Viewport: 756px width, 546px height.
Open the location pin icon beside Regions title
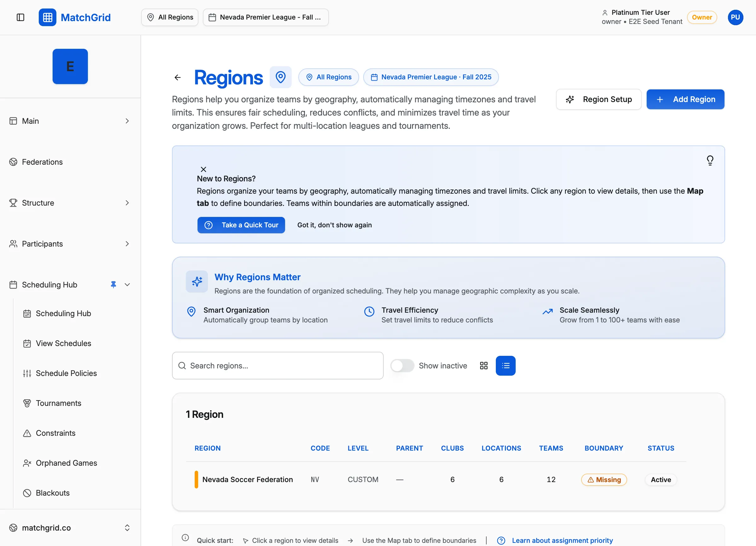pos(281,77)
